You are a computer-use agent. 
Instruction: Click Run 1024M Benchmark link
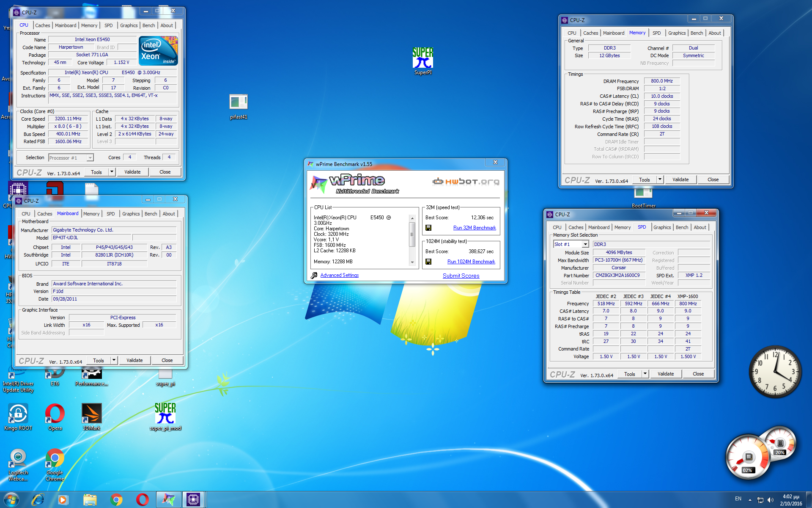click(x=471, y=262)
